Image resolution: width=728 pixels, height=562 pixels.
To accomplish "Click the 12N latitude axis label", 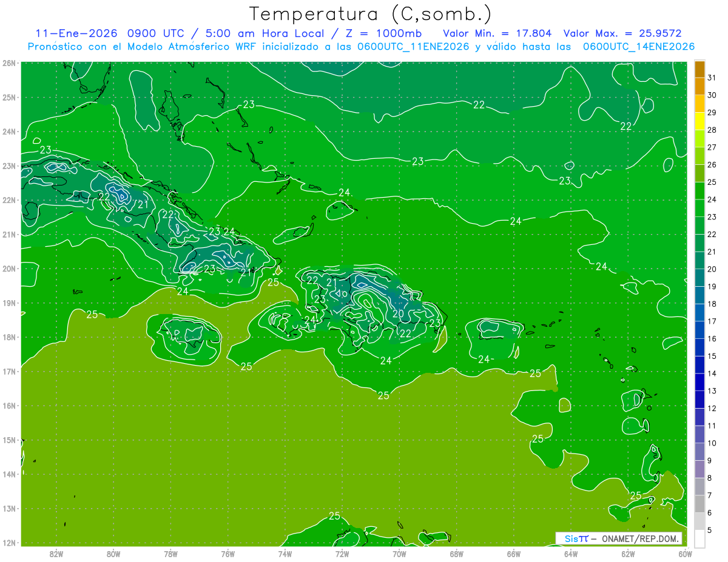I will pos(8,543).
